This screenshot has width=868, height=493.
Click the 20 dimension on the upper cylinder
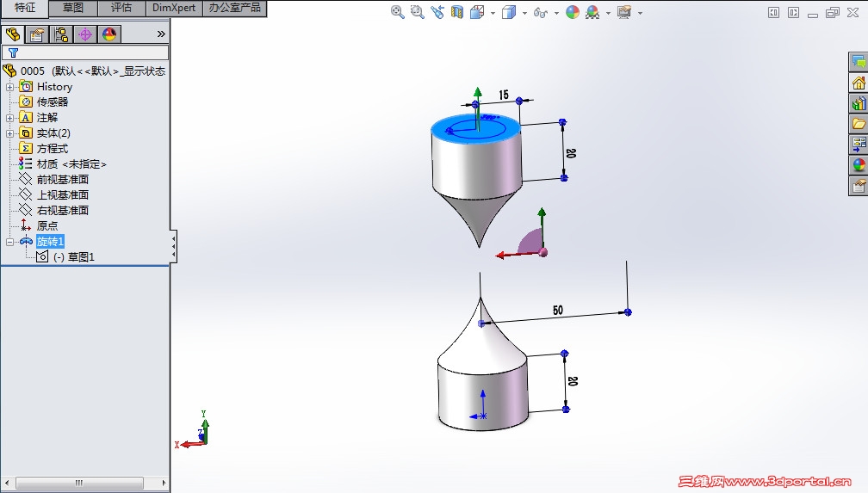[x=571, y=153]
